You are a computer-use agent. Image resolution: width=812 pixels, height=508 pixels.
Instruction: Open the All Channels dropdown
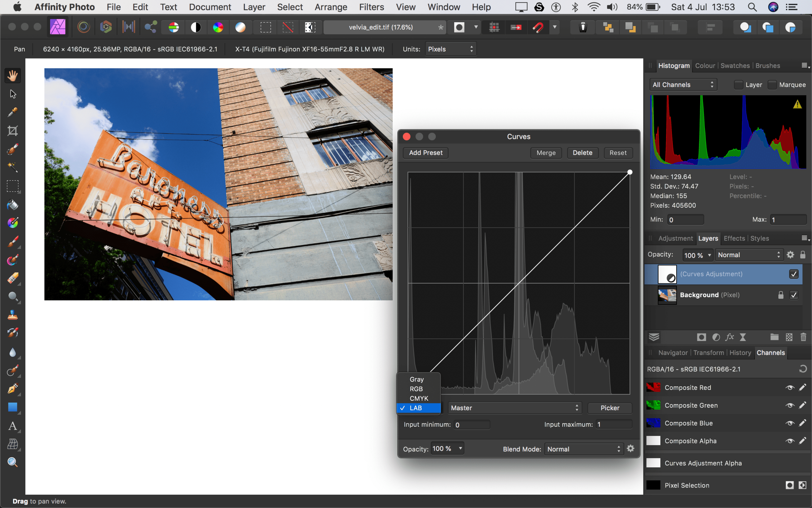(x=683, y=84)
